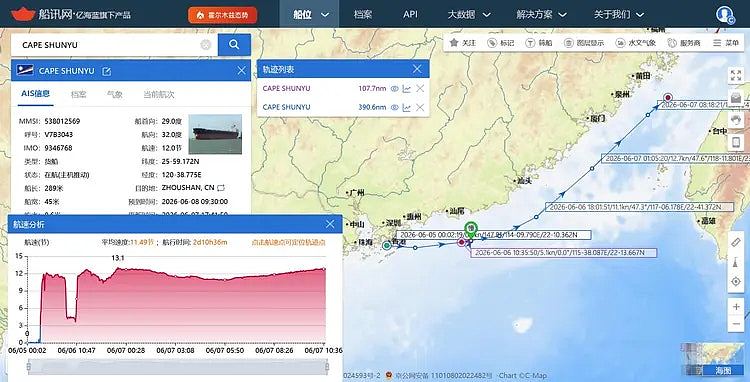
Task: Click the 2026-06-07 01:05:20 track label
Action: 675,158
